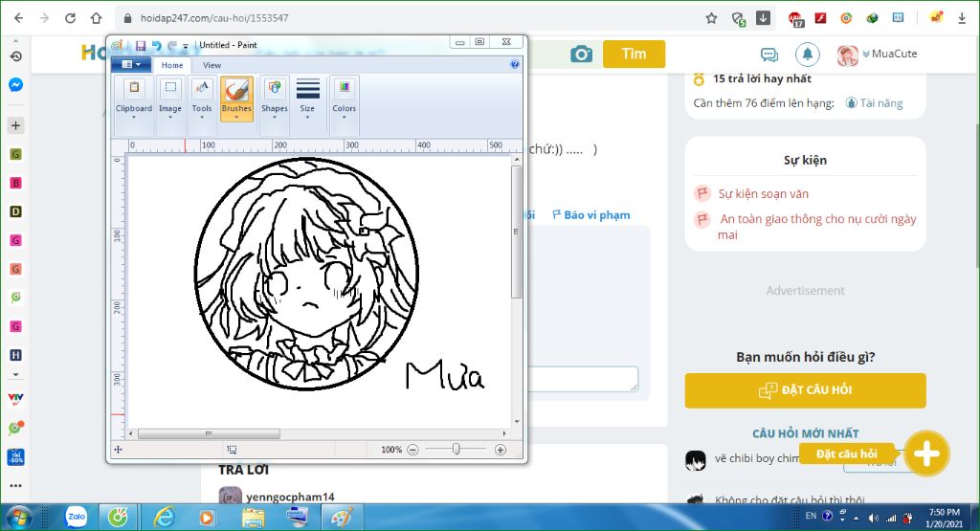Click the yellow Tìm search button
The image size is (980, 531).
point(634,55)
